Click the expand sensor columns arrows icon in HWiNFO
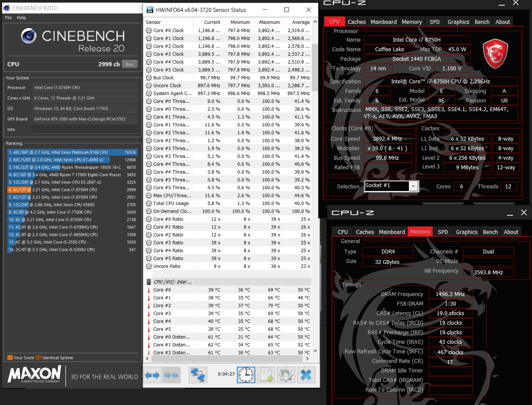 click(x=152, y=375)
